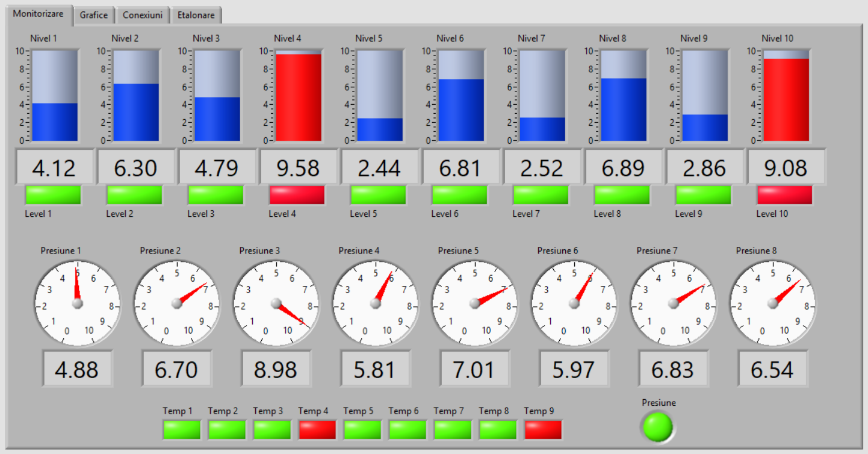Click the Nivel 1 value field 4.12

pos(54,167)
